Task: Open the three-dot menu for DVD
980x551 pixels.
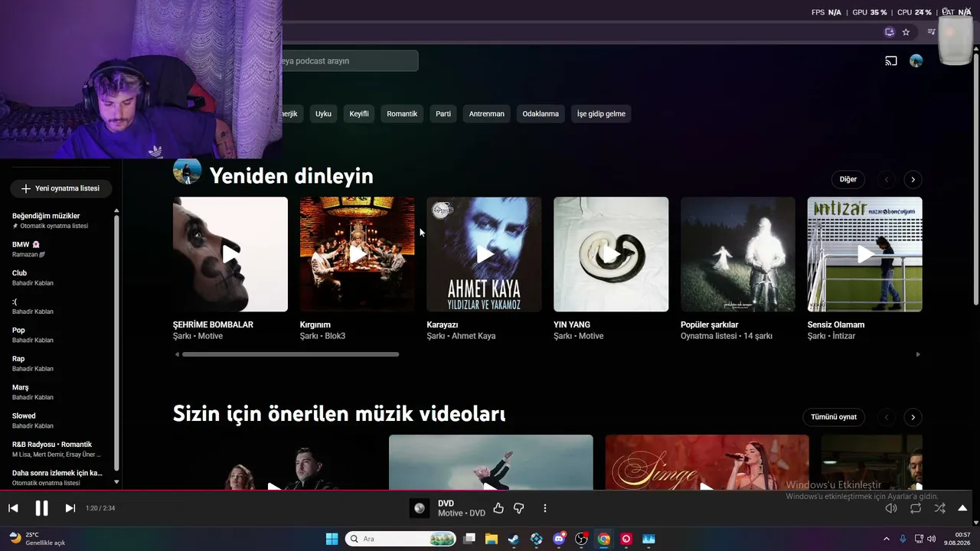Action: pos(545,508)
